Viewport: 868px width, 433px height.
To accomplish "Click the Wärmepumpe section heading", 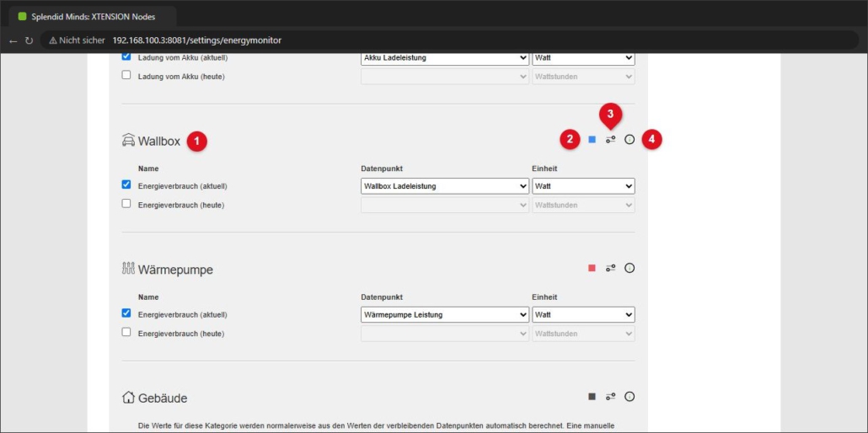I will tap(175, 270).
